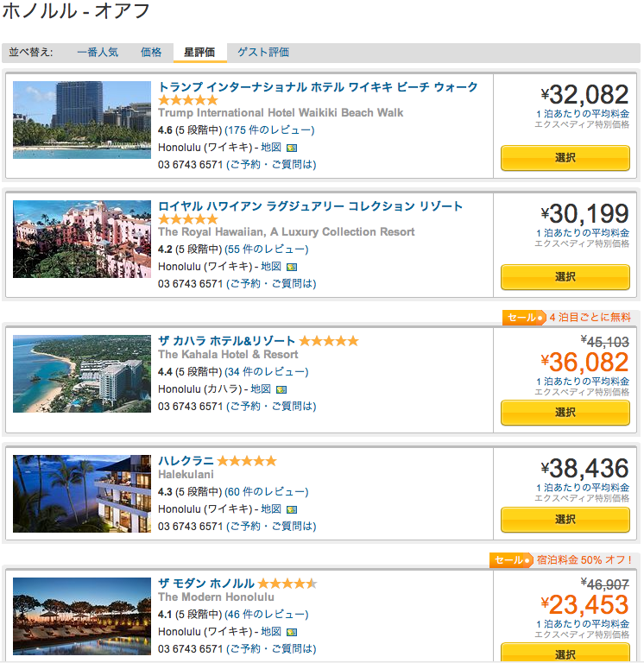This screenshot has width=644, height=663.
Task: Switch to ゲスト評価 sort tab
Action: [263, 53]
